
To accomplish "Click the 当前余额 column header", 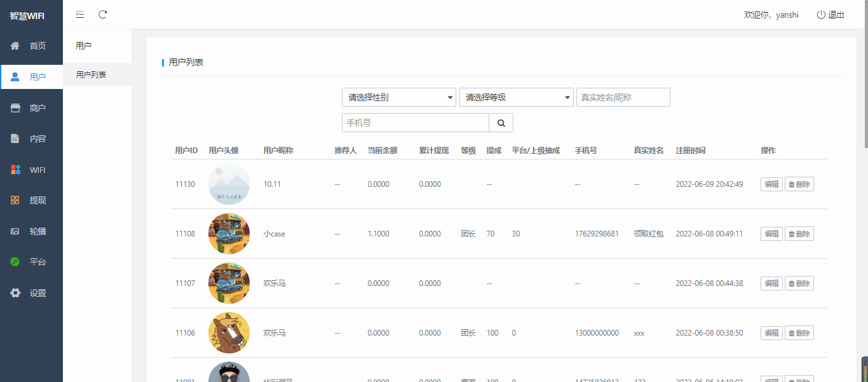I will (x=383, y=151).
